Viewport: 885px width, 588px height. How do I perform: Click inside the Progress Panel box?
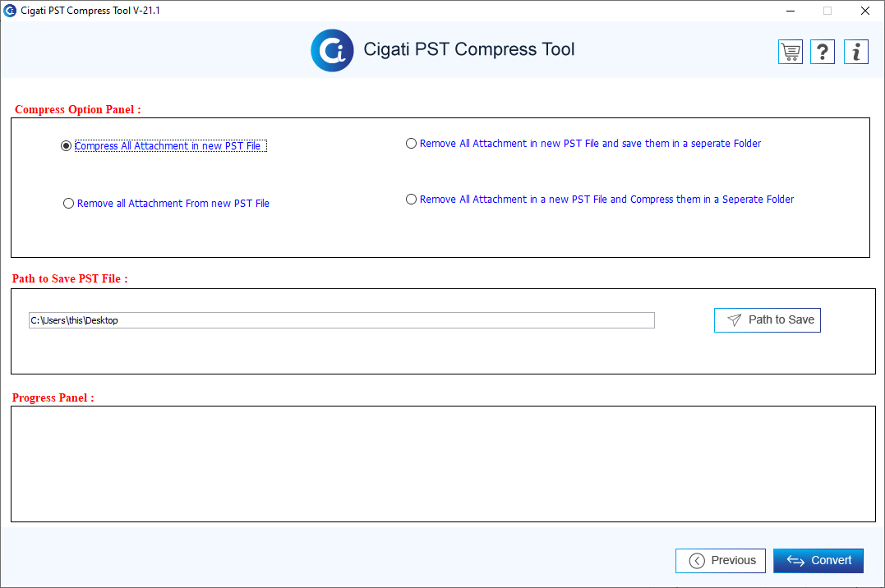(443, 464)
